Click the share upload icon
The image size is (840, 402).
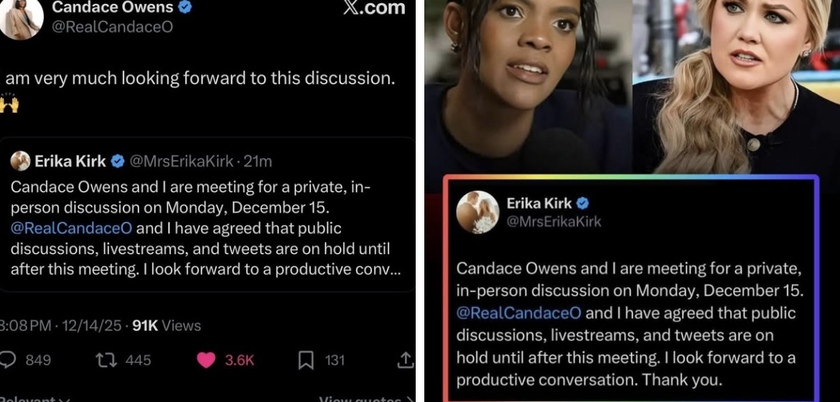point(405,360)
